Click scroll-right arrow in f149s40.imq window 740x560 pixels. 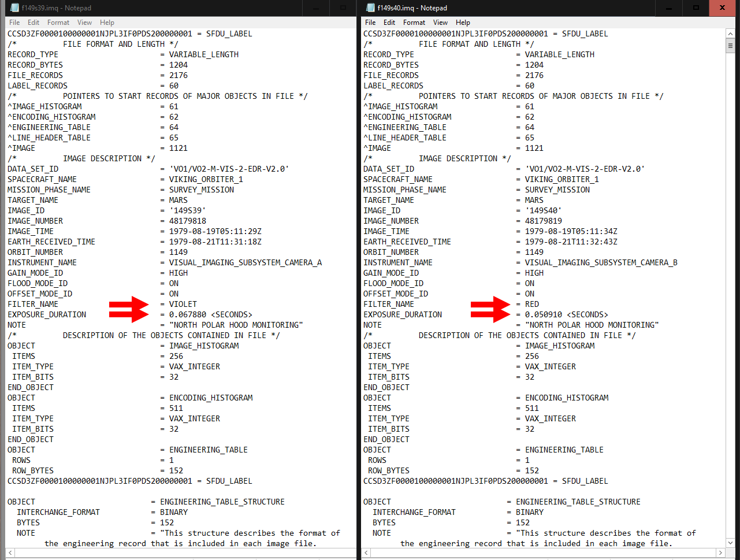(x=720, y=553)
